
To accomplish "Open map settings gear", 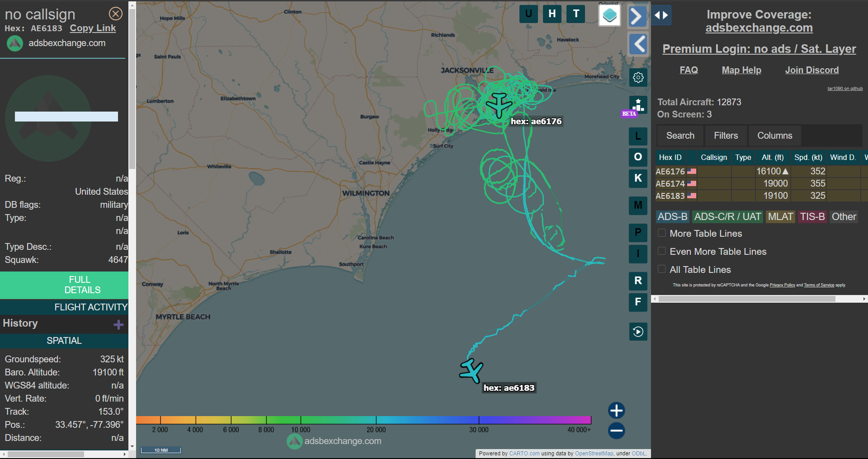I will tap(638, 77).
